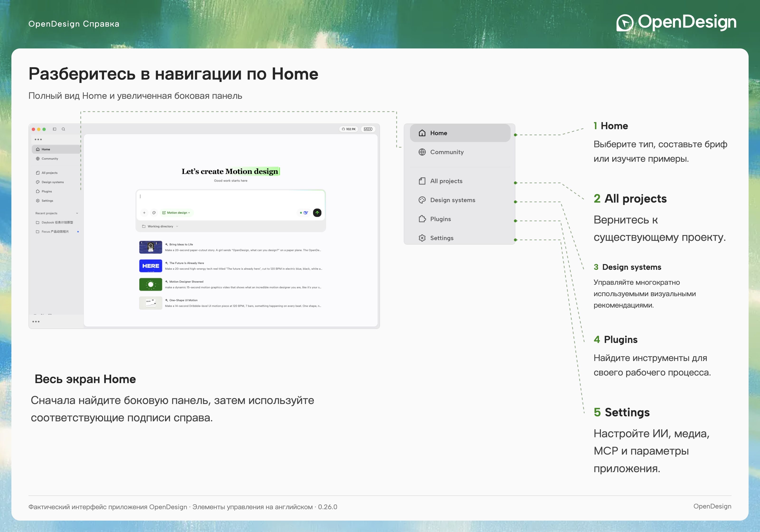This screenshot has height=532, width=760.
Task: Open the green Motion Designer Showreel thumbnail
Action: point(151,284)
